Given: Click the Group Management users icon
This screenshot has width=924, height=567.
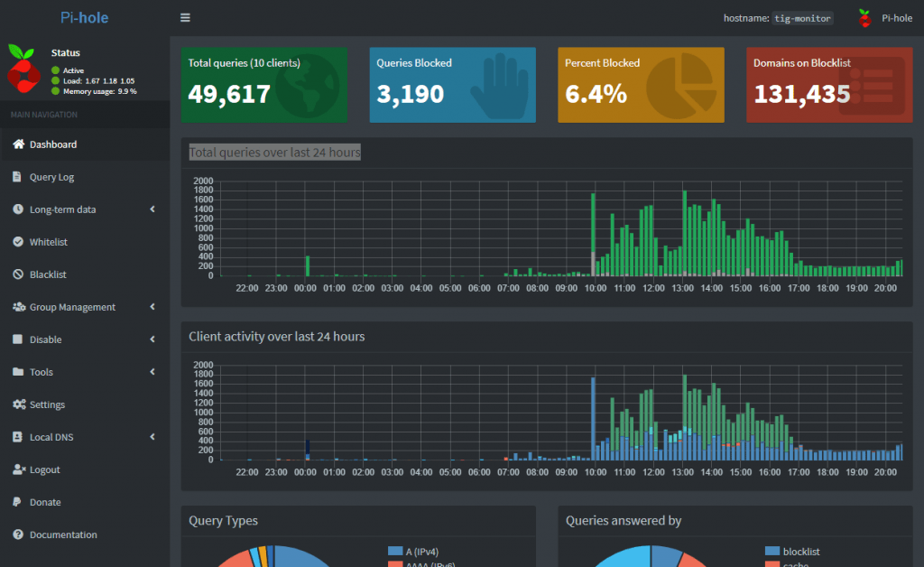Looking at the screenshot, I should (19, 306).
